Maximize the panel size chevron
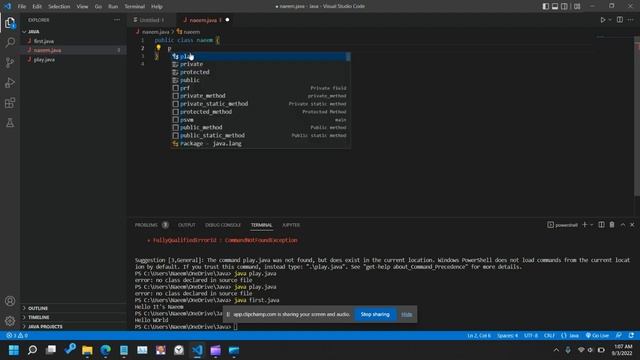The image size is (640, 360). 623,224
